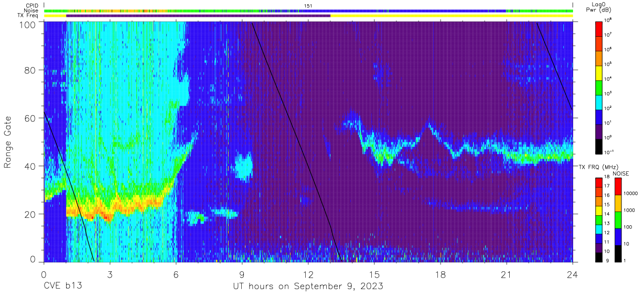Click the red top segment of the Lag0 Pwr colorbar
This screenshot has height=297, width=644.
tap(599, 28)
